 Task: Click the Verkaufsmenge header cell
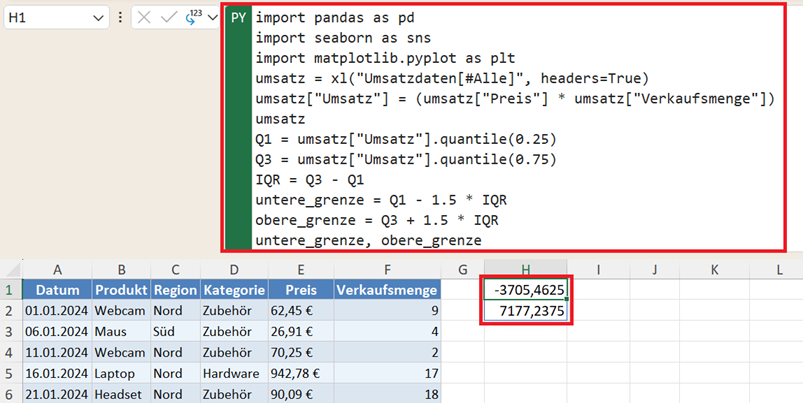(387, 290)
